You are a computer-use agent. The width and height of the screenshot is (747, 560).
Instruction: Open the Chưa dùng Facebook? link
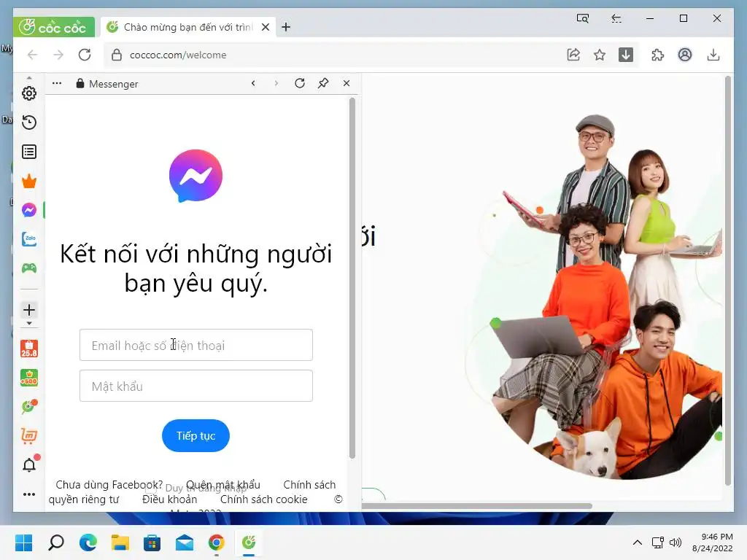click(x=109, y=485)
